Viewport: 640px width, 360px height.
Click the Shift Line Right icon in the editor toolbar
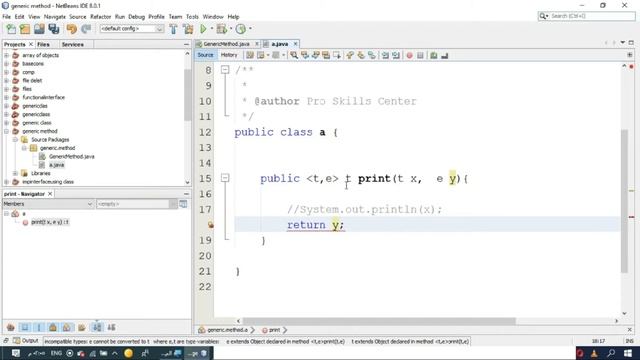[x=396, y=55]
